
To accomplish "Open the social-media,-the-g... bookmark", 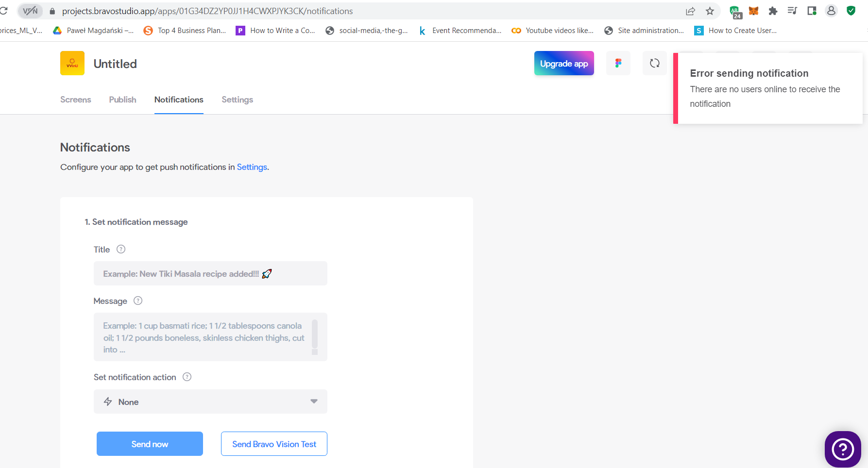I will tap(366, 31).
